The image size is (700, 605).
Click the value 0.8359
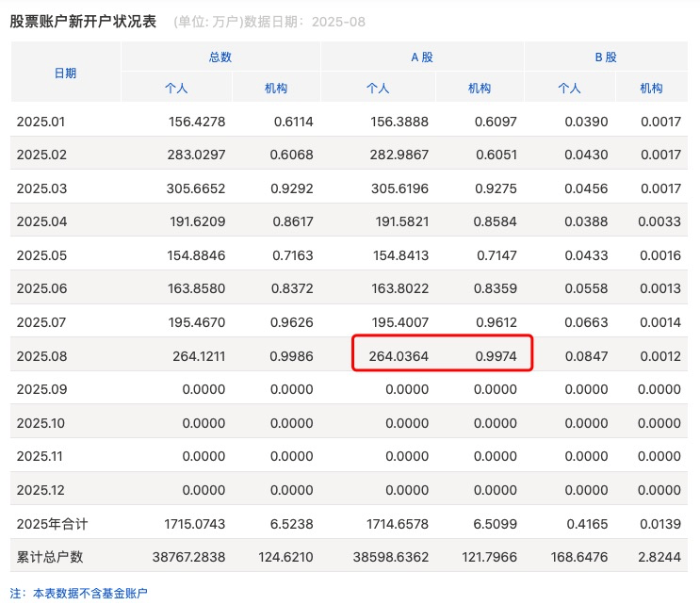tap(496, 288)
